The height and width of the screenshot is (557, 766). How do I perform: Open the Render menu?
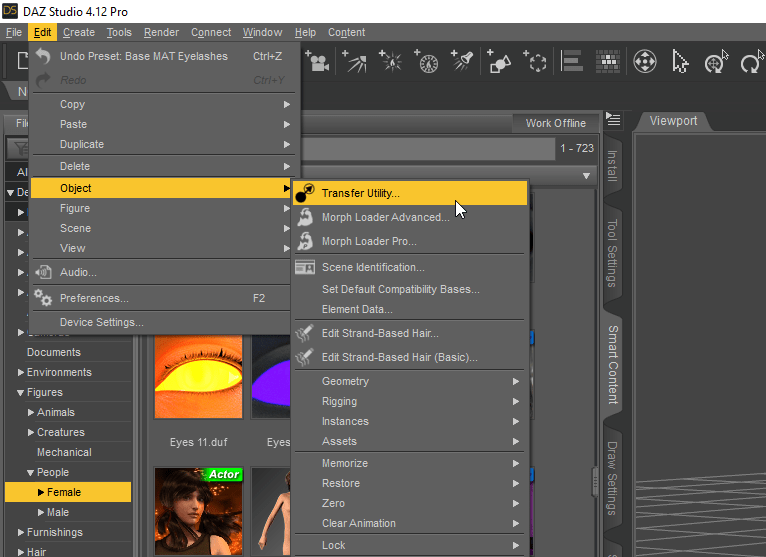pyautogui.click(x=161, y=32)
